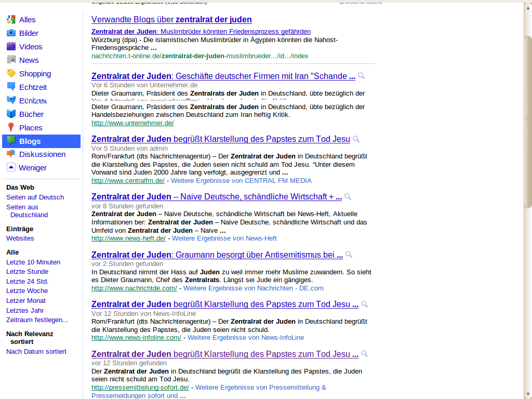Open pressemitteilung-sofort.de URL link
The height and width of the screenshot is (399, 532).
point(140,387)
